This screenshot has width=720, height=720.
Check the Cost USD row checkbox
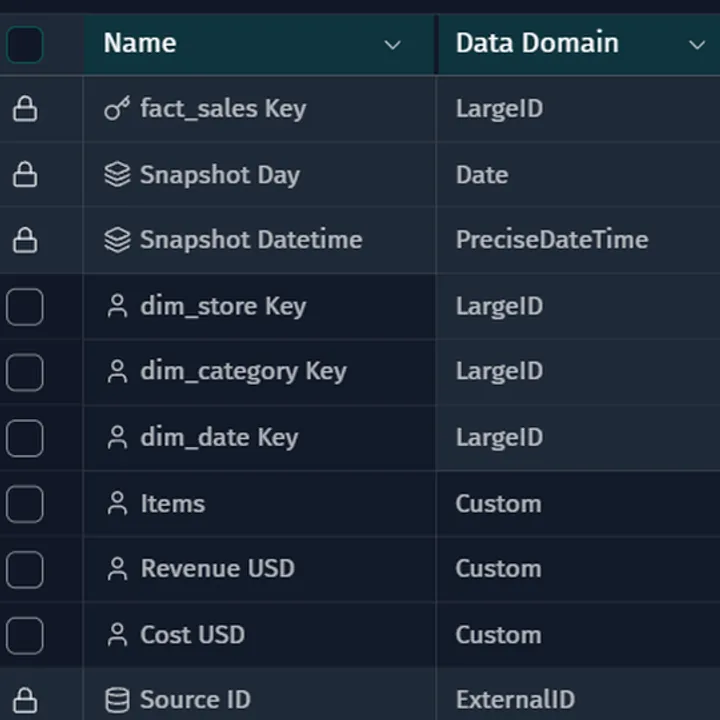(25, 636)
